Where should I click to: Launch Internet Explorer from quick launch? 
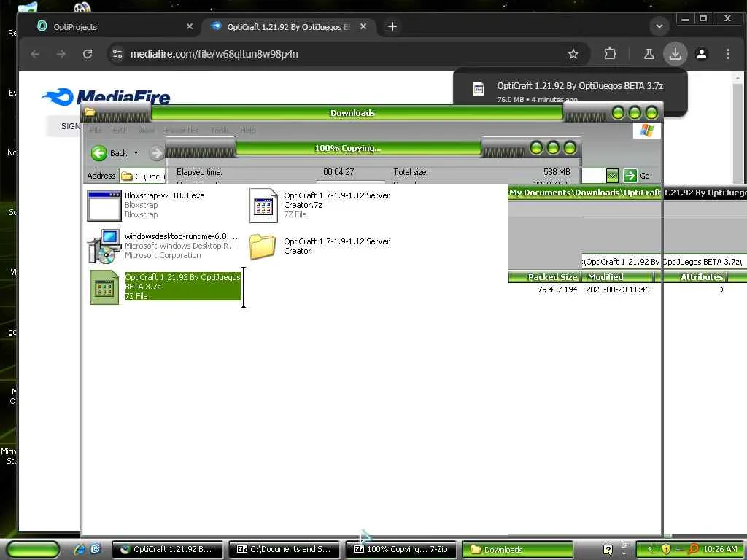(x=80, y=549)
